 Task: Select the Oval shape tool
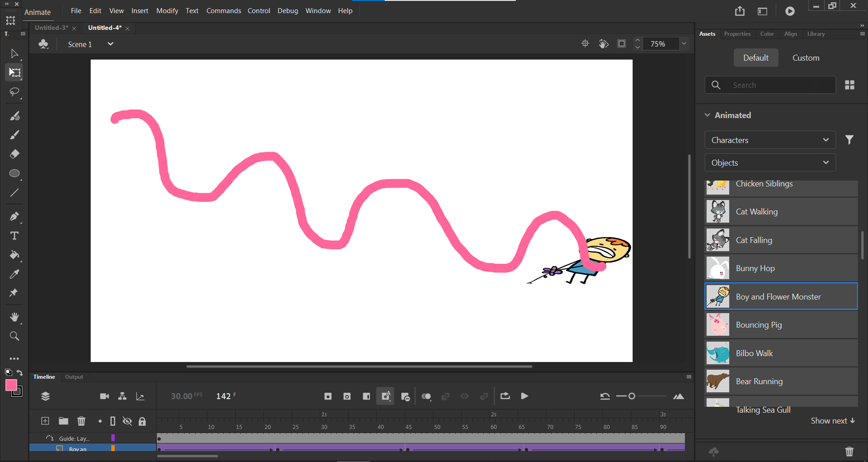[14, 174]
